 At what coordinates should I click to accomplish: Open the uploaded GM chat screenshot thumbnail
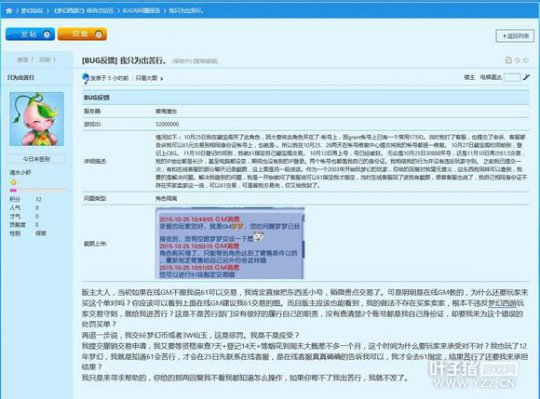(230, 243)
